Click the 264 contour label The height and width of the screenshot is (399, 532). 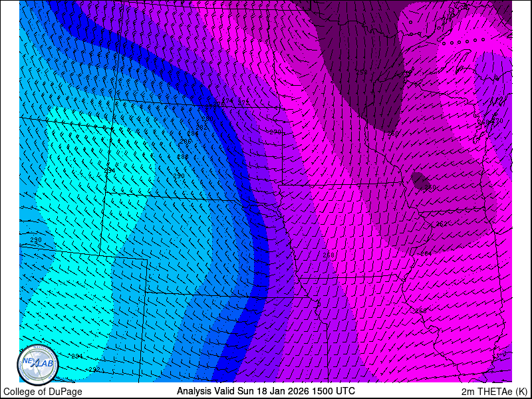[x=426, y=253]
